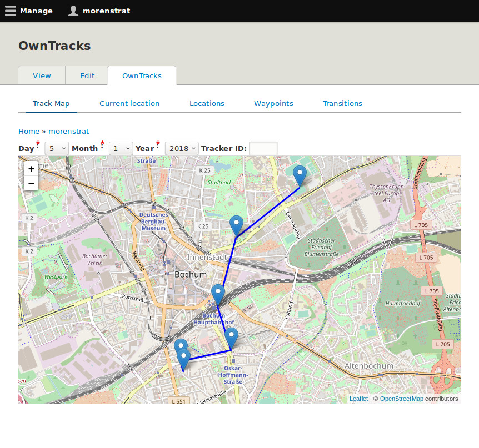Screen dimensions: 479x448
Task: Click the Städtischer Friedhof Blumenstraße label
Action: [321, 247]
